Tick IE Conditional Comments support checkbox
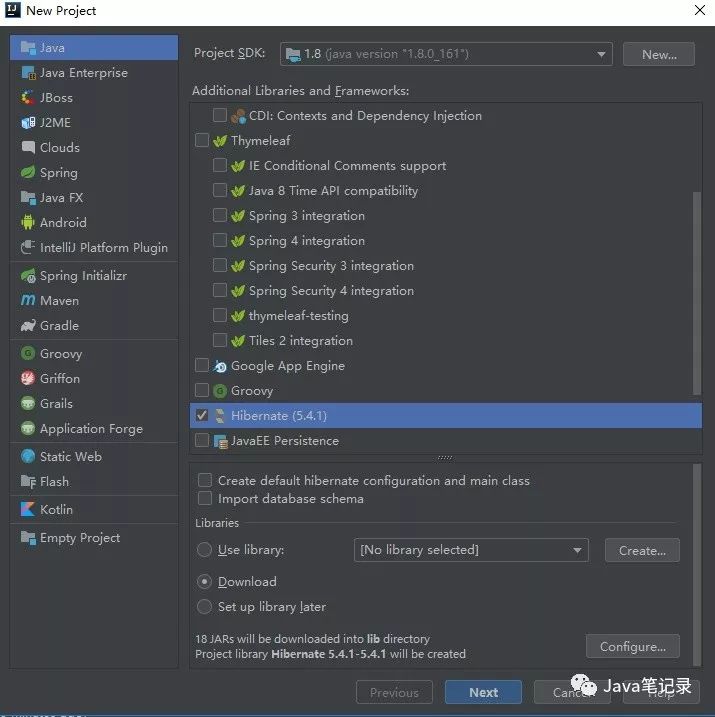 220,165
